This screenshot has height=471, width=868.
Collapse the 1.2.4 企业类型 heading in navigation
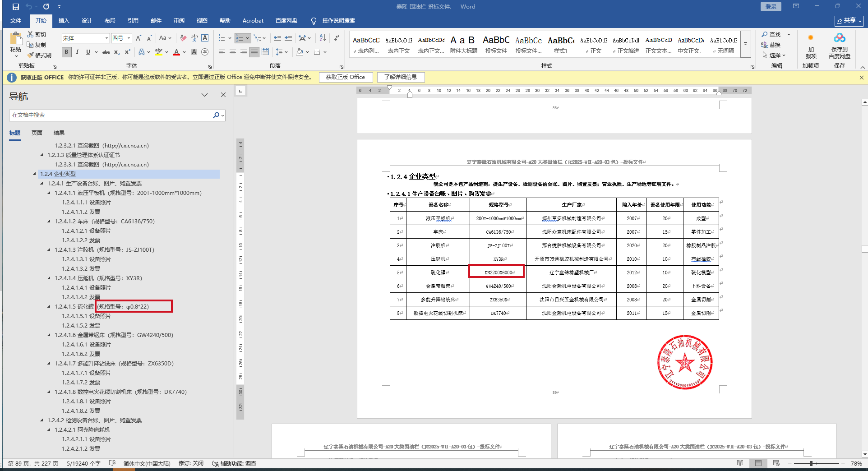35,174
